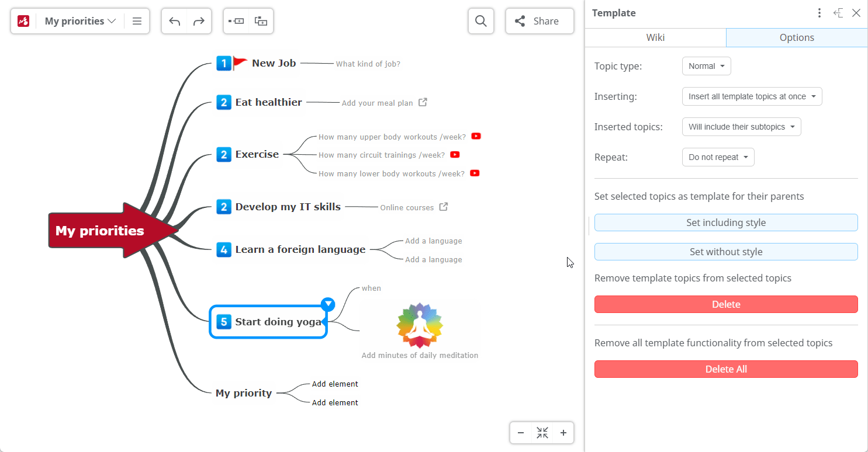The width and height of the screenshot is (868, 452).
Task: Open the external link icon beside Online courses
Action: point(444,207)
